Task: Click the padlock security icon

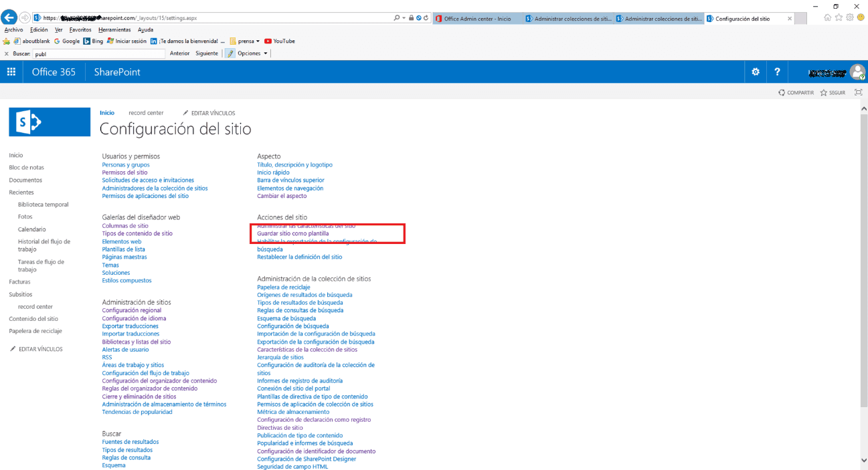Action: [411, 18]
